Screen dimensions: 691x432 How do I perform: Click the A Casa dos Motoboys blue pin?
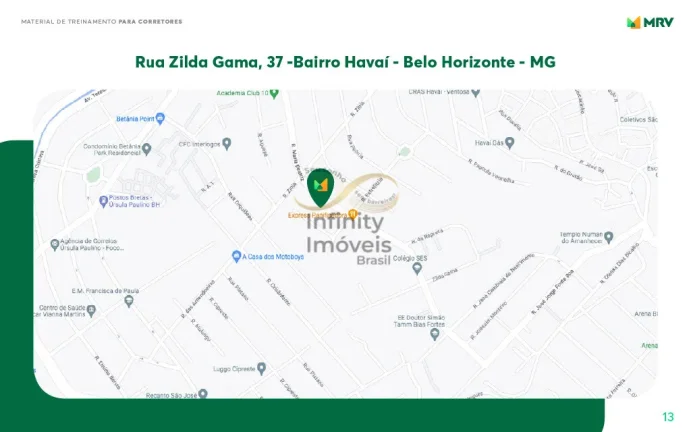pos(237,257)
